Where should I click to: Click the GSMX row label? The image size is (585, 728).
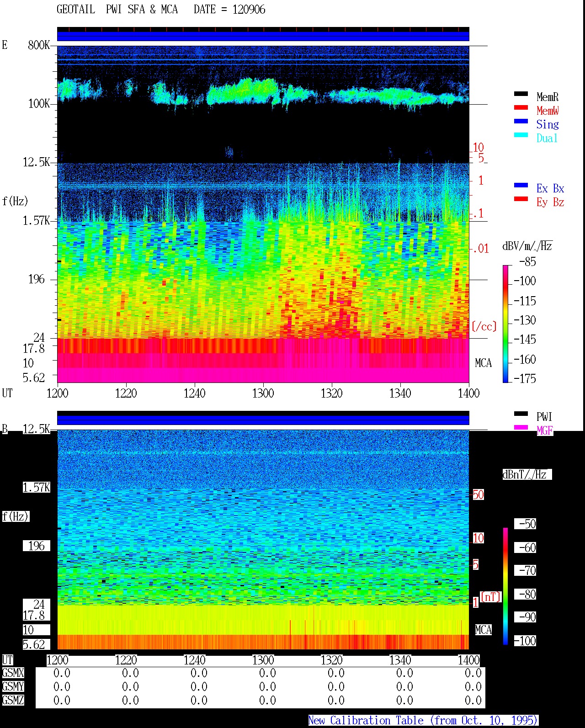point(13,673)
